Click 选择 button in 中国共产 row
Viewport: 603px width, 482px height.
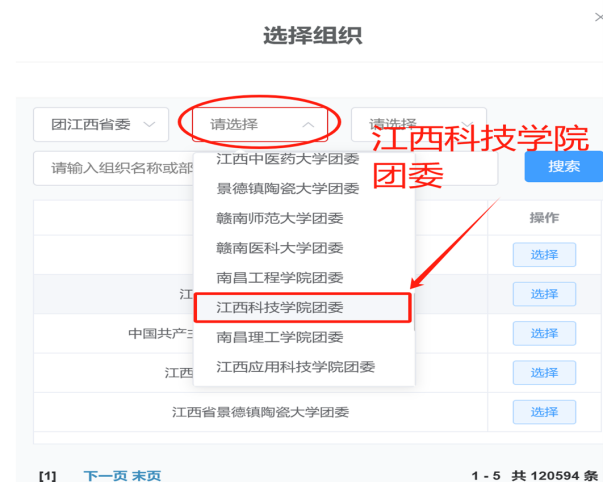544,333
